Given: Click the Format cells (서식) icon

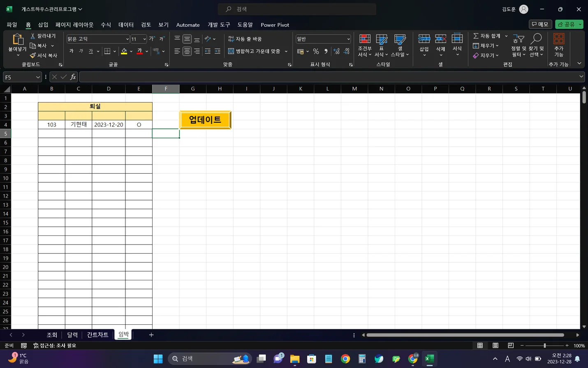Looking at the screenshot, I should pos(457,39).
